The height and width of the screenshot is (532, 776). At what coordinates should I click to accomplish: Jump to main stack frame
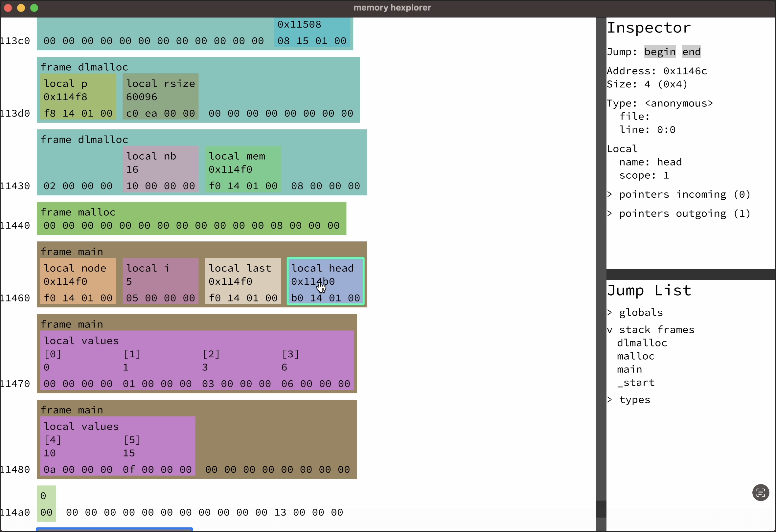[629, 369]
